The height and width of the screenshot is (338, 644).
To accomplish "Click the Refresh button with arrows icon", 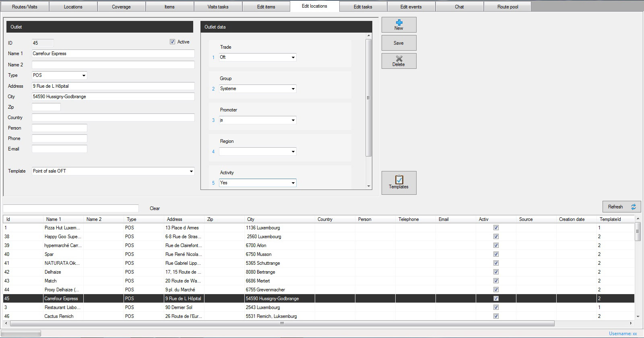I will [x=621, y=207].
